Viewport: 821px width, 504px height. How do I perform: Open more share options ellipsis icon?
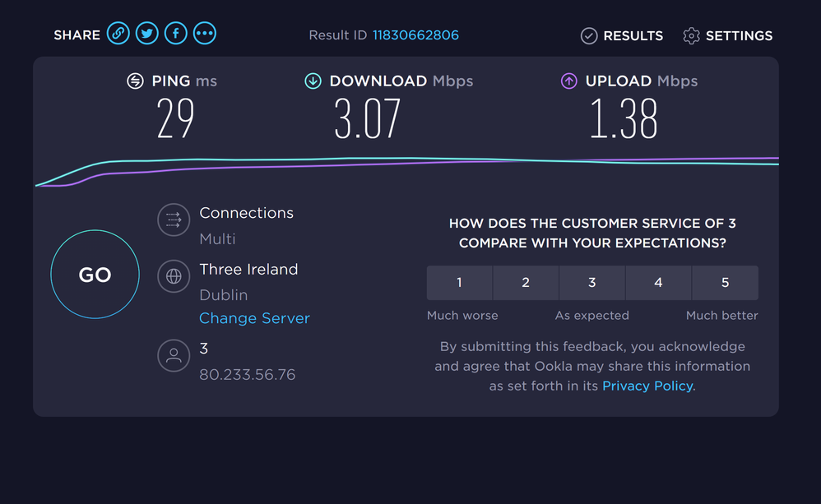(205, 34)
